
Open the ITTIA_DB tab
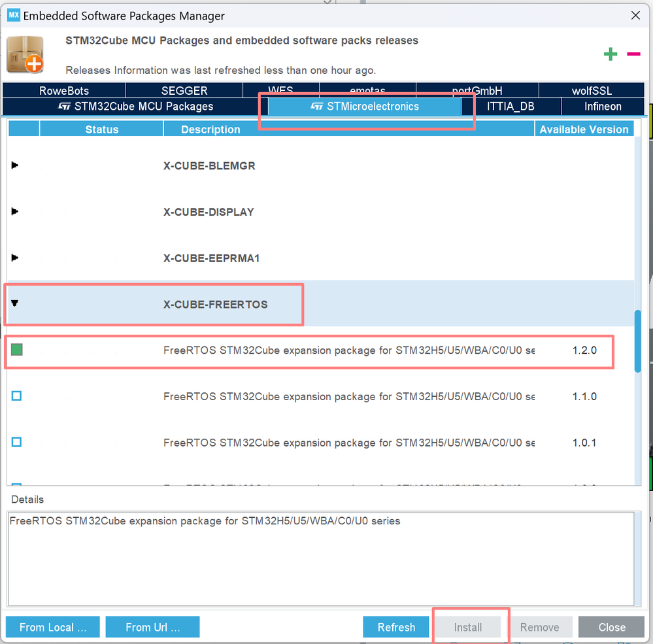[x=511, y=106]
